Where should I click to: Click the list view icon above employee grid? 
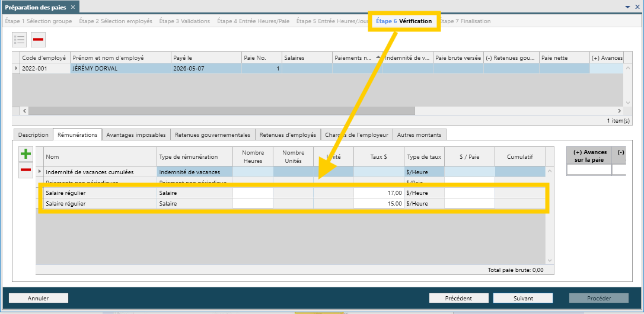(20, 40)
